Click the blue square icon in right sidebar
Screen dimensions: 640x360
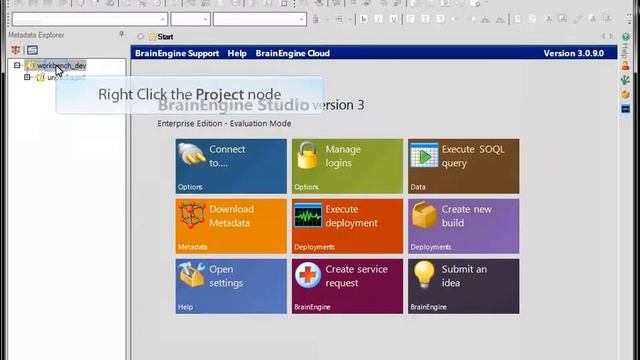click(x=625, y=109)
